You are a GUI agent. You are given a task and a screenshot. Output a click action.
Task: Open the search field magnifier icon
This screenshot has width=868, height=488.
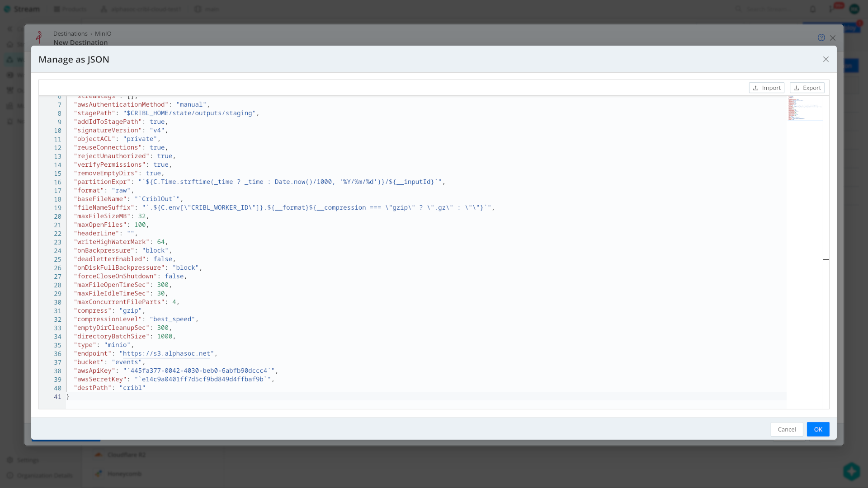[739, 9]
